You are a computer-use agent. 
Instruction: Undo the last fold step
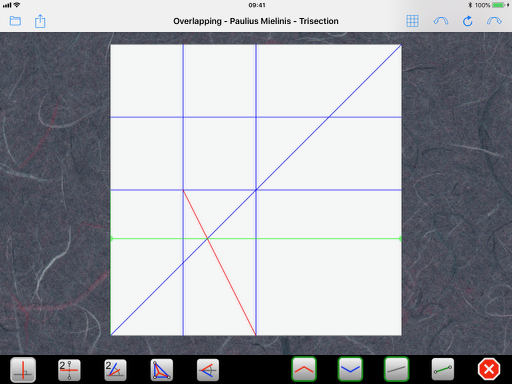[441, 21]
